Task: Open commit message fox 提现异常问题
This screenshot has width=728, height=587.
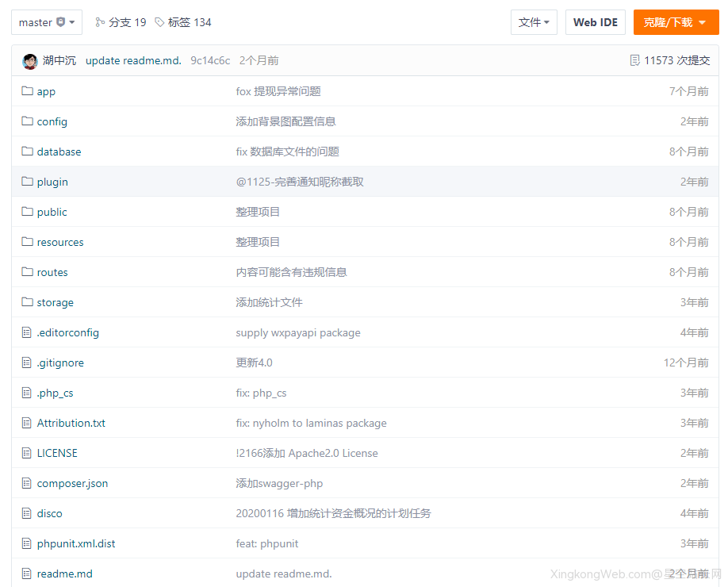Action: [278, 91]
